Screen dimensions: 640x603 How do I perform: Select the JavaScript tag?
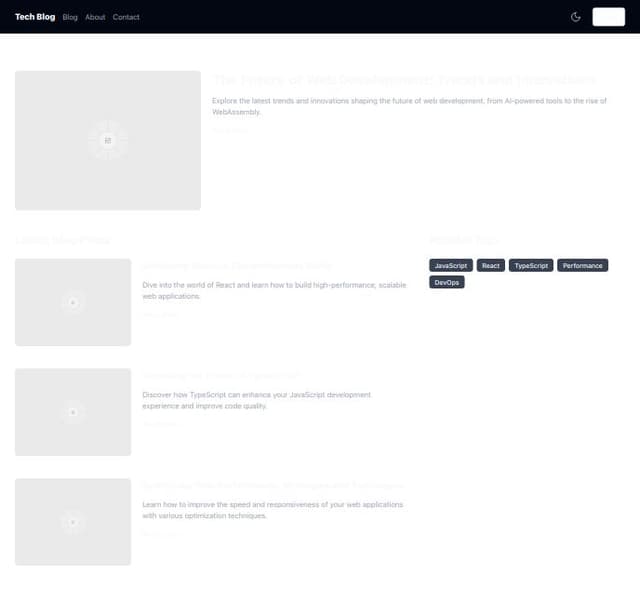coord(450,266)
